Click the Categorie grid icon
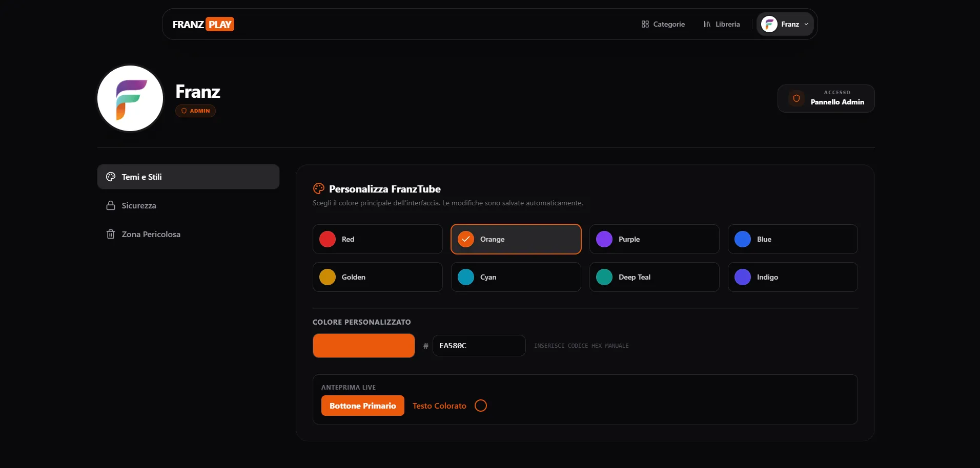 click(x=645, y=24)
